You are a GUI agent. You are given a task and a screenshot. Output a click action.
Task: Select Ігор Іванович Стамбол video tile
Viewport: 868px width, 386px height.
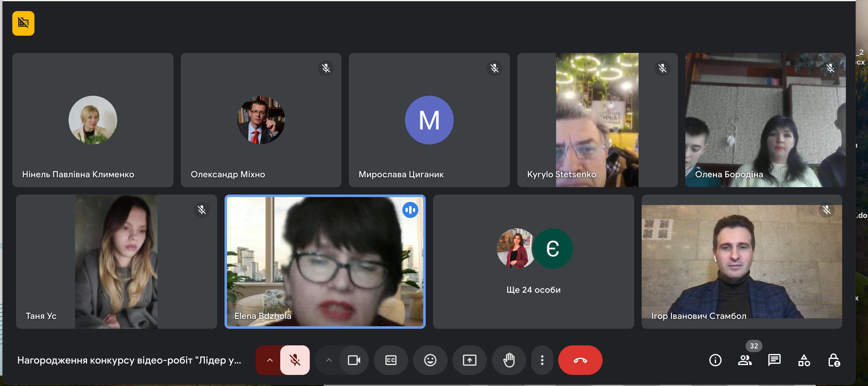(x=741, y=262)
